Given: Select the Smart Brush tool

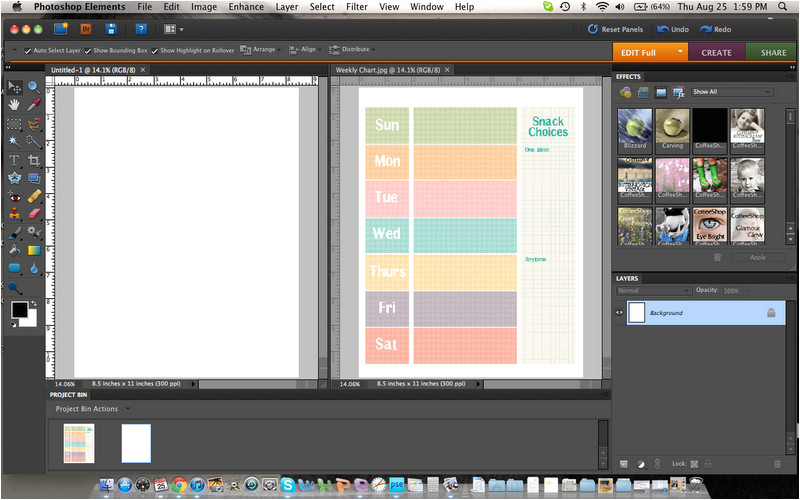Looking at the screenshot, I should [34, 233].
